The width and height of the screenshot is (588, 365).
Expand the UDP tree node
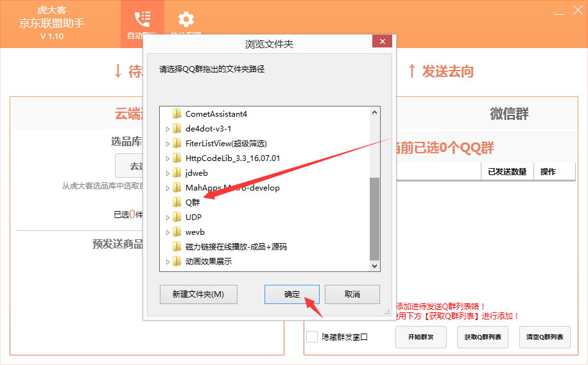click(168, 217)
